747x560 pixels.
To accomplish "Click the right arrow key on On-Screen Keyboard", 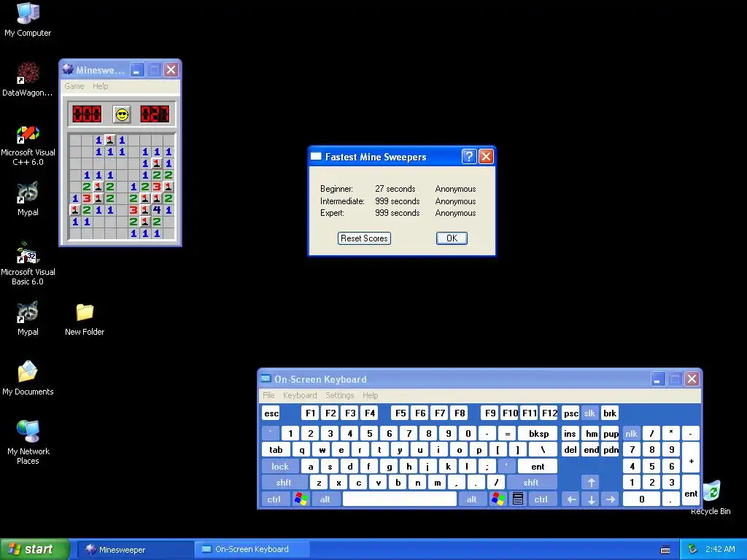I will pos(611,499).
